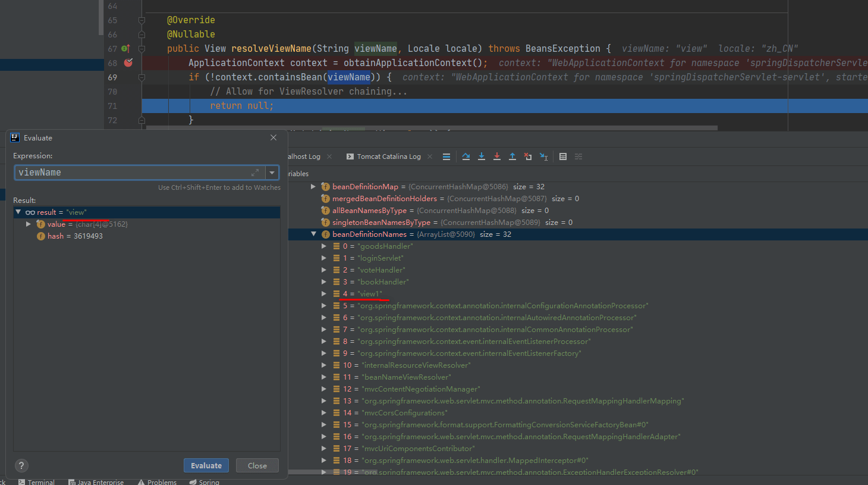Click the field icon of allBeanNamesByType
The width and height of the screenshot is (868, 485).
point(325,211)
